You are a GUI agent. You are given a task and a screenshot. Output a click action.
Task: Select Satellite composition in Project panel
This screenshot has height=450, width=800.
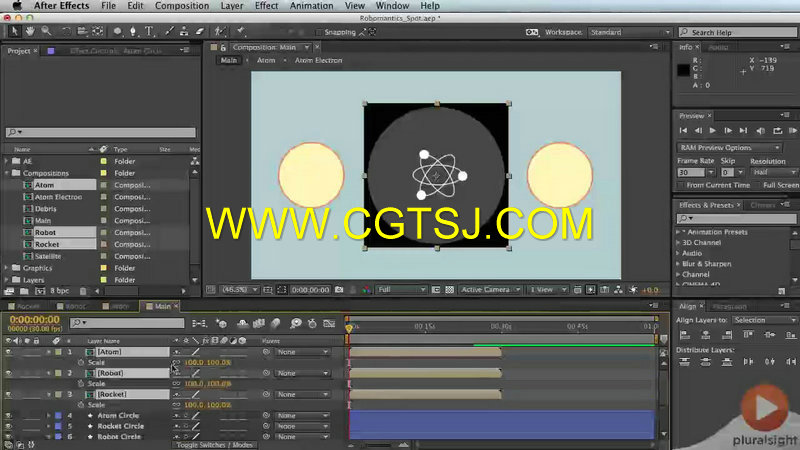pos(48,256)
